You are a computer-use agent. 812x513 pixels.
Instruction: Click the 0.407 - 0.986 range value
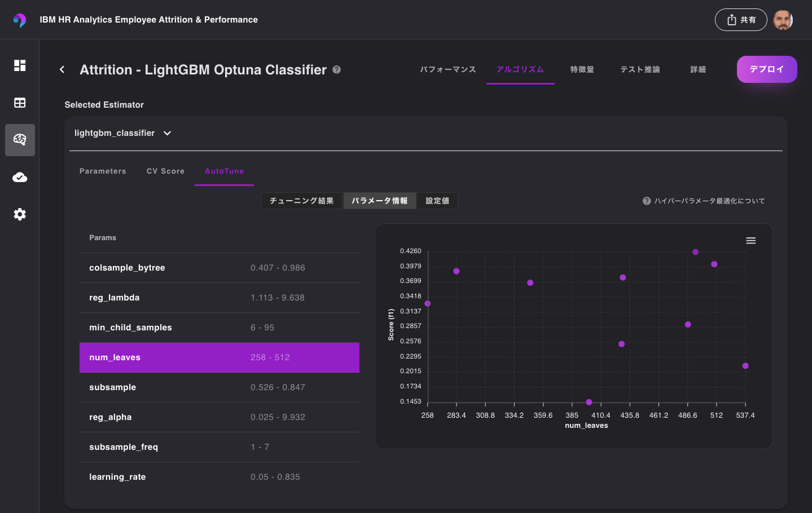[278, 268]
